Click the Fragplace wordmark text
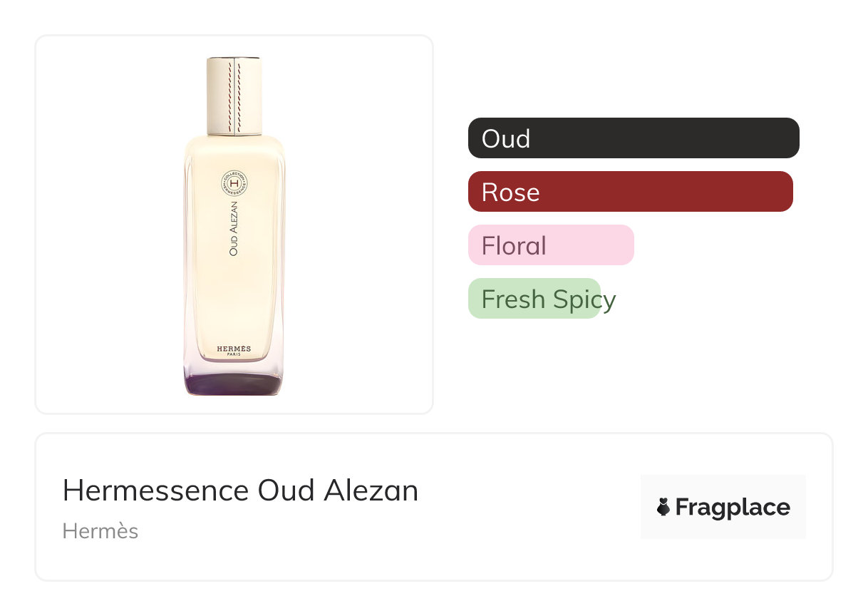 pyautogui.click(x=732, y=507)
